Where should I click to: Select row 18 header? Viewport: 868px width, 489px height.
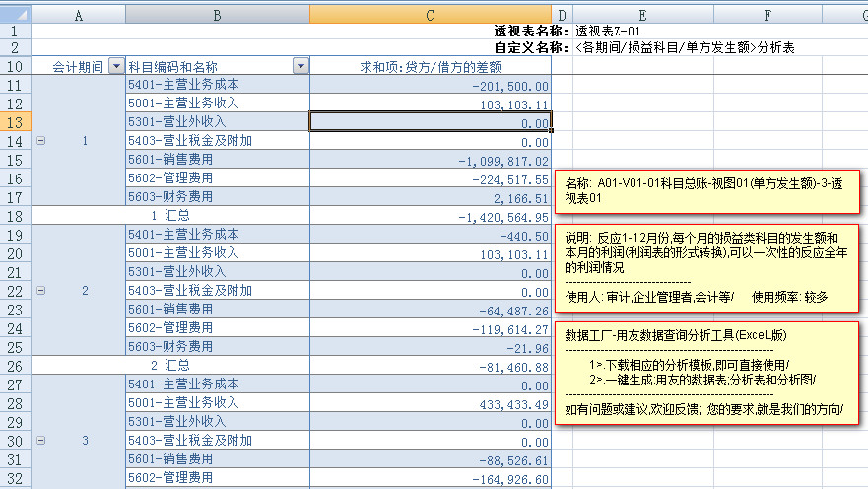click(x=15, y=216)
